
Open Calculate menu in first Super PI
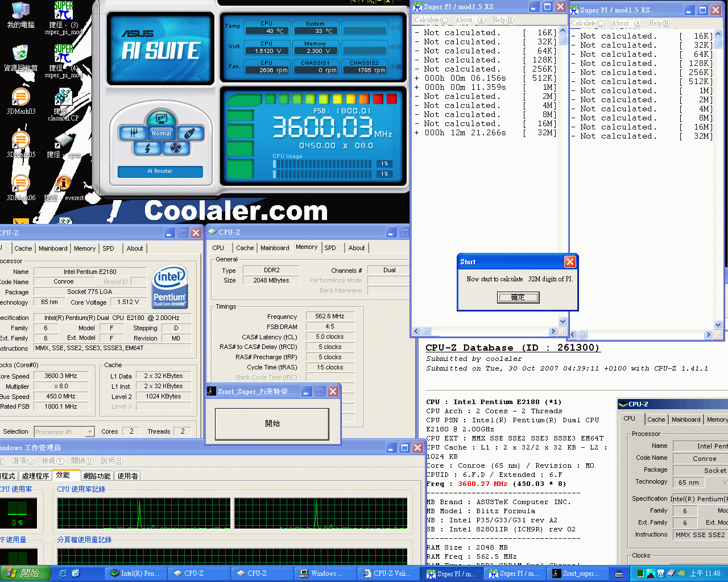point(431,20)
